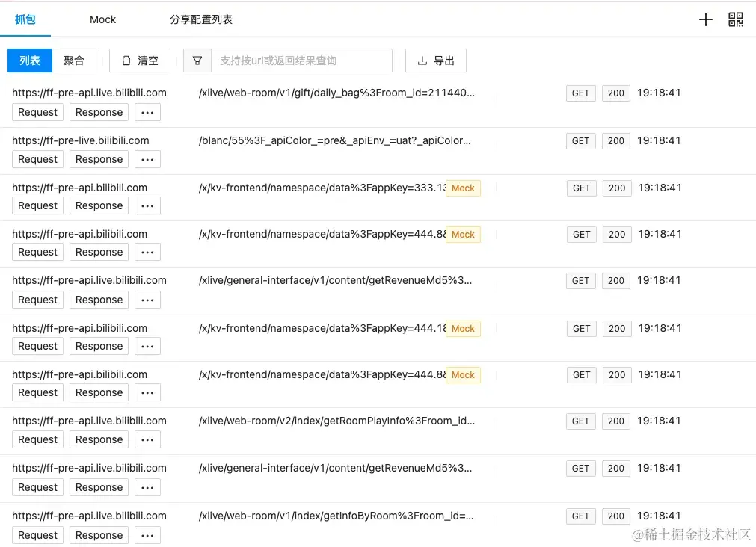756x547 pixels.
Task: View Response of getInfoByRoom row
Action: [99, 535]
